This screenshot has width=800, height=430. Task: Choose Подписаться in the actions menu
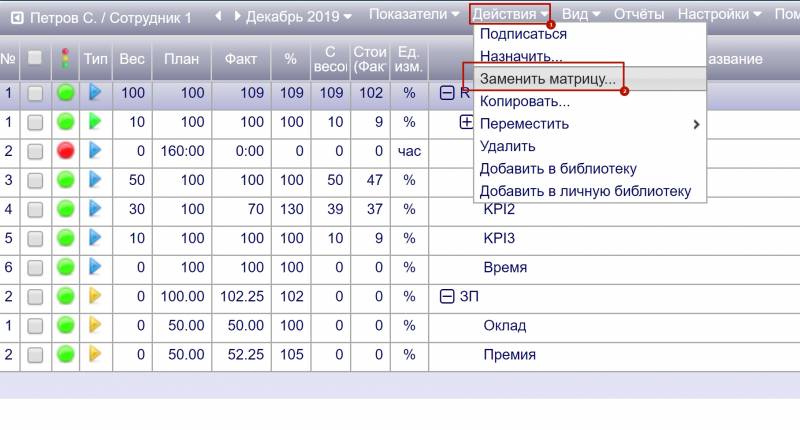[x=590, y=34]
